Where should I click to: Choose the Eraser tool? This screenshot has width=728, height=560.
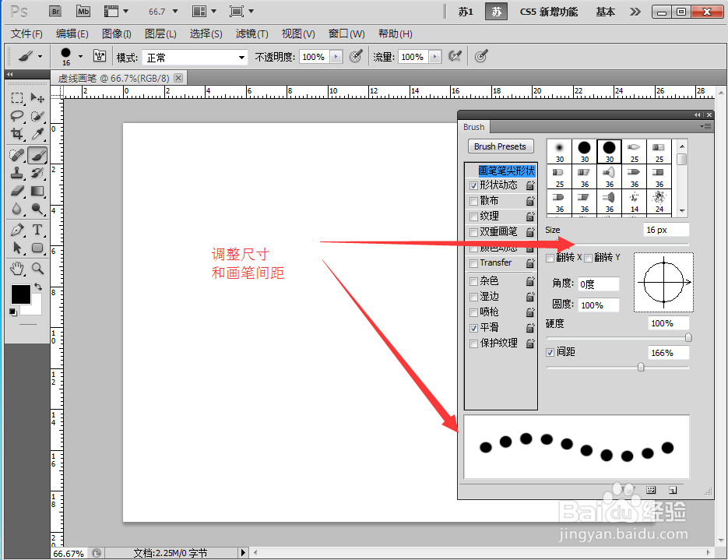(17, 191)
